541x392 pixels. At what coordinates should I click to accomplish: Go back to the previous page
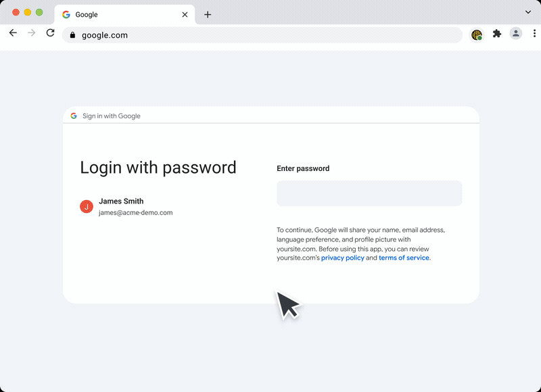13,33
